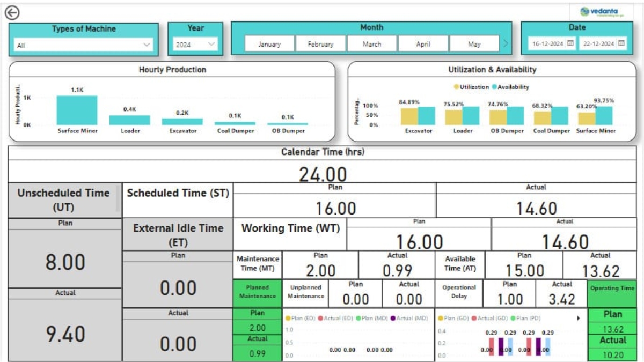This screenshot has height=362, width=644.
Task: Pick May in the Month slicer
Action: tap(474, 44)
